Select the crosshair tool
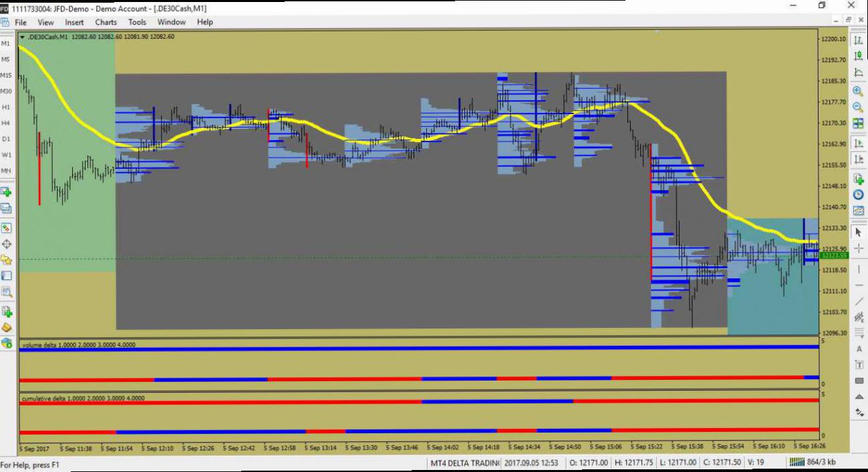The width and height of the screenshot is (868, 472). pyautogui.click(x=859, y=249)
